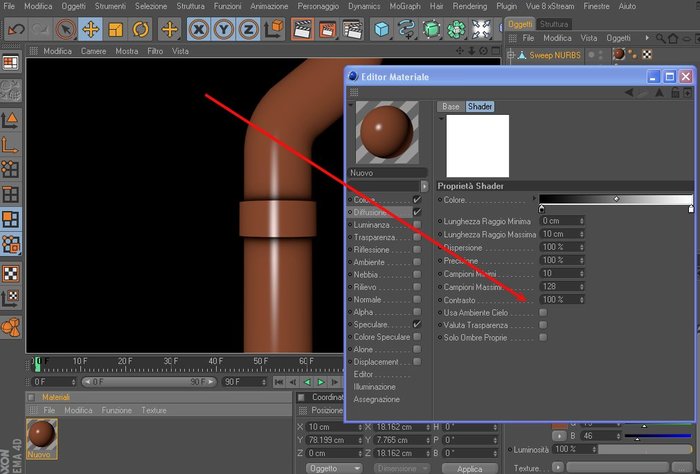
Task: Enable the Trasparenza channel
Action: pos(417,237)
